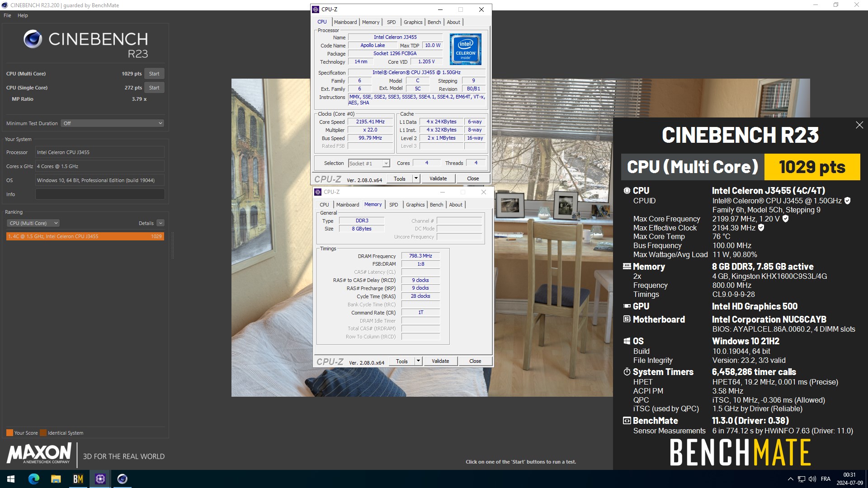Start the CPU Multi Core test
868x488 pixels.
coord(154,74)
